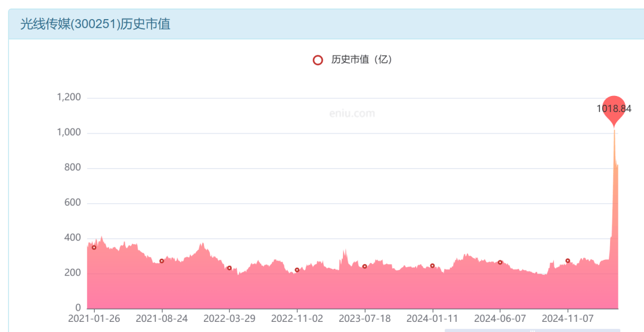The image size is (644, 332).
Task: Click the x-axis label 2023-07-18
Action: pos(365,318)
